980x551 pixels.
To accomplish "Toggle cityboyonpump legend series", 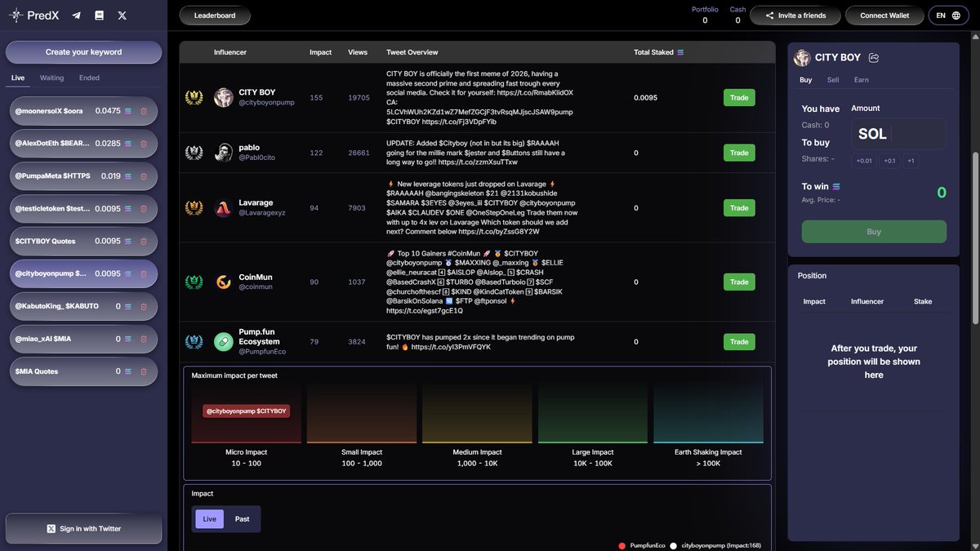I will [x=715, y=545].
